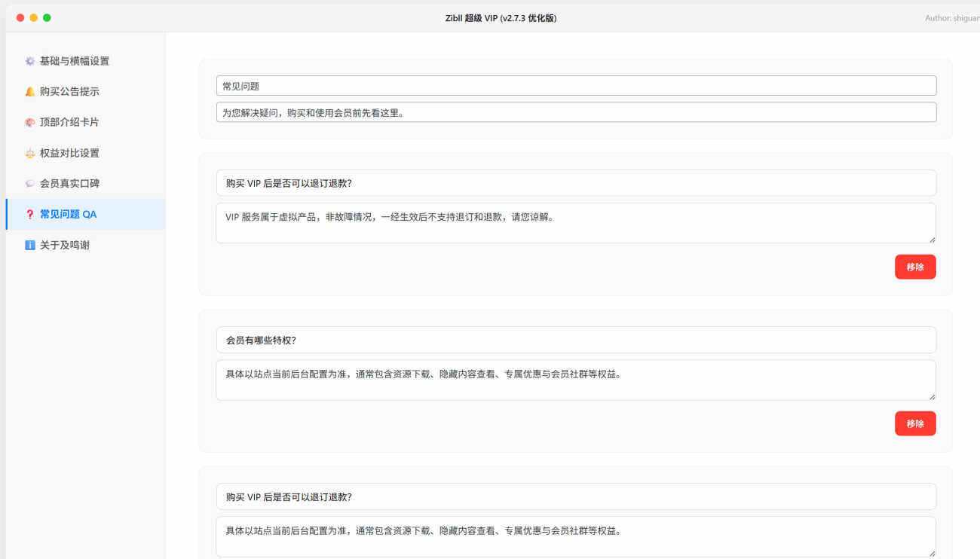Click the green maximize window button
This screenshot has height=559, width=980.
(47, 18)
